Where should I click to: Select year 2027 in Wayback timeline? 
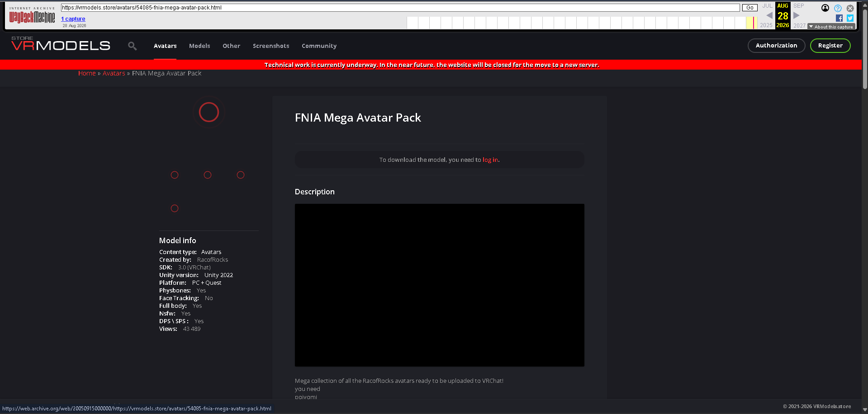pyautogui.click(x=799, y=25)
